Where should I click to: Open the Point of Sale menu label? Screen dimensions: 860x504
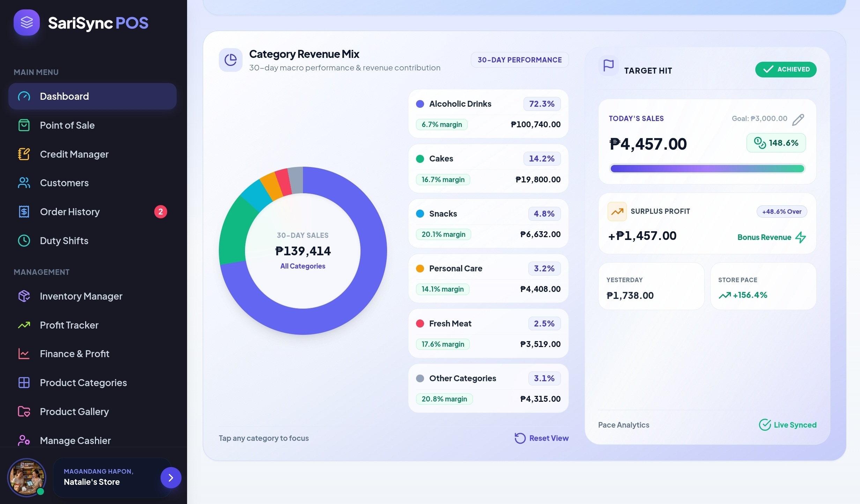[x=67, y=125]
